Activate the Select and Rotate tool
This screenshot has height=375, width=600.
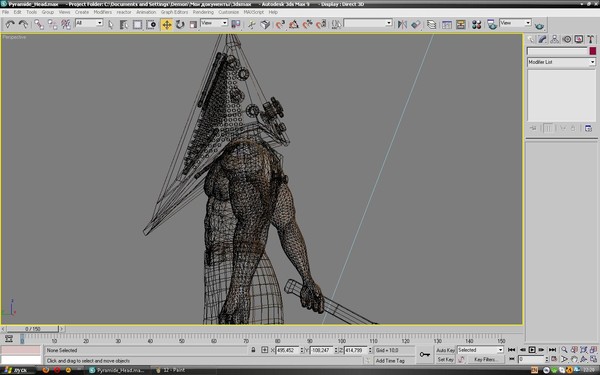point(180,24)
